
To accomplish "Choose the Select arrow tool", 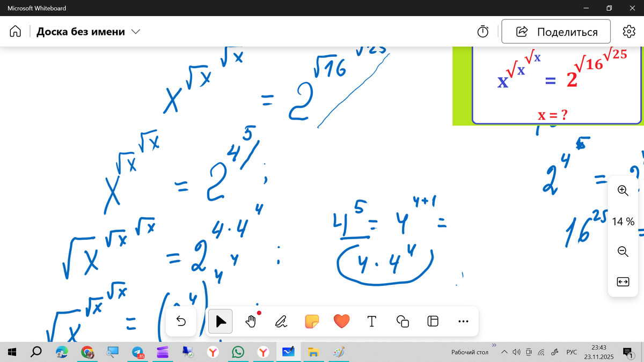I will coord(221,321).
